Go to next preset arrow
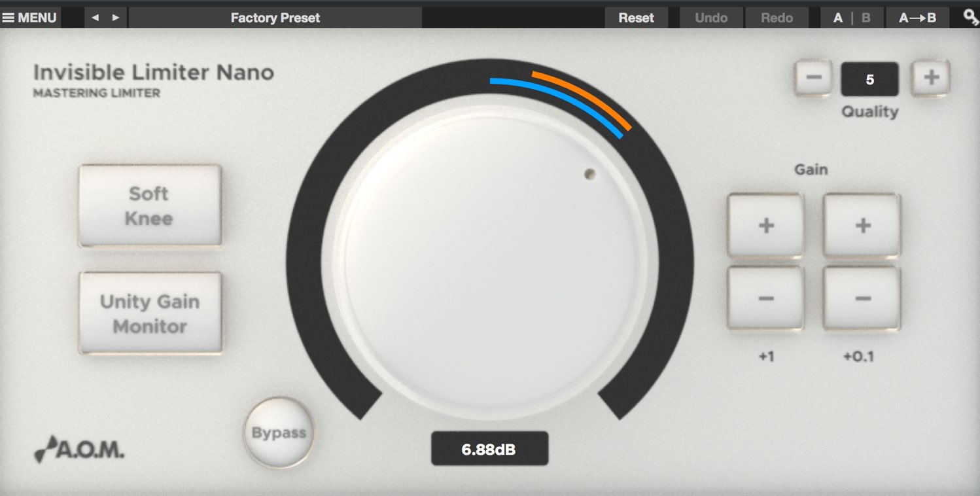This screenshot has height=496, width=980. coord(116,18)
